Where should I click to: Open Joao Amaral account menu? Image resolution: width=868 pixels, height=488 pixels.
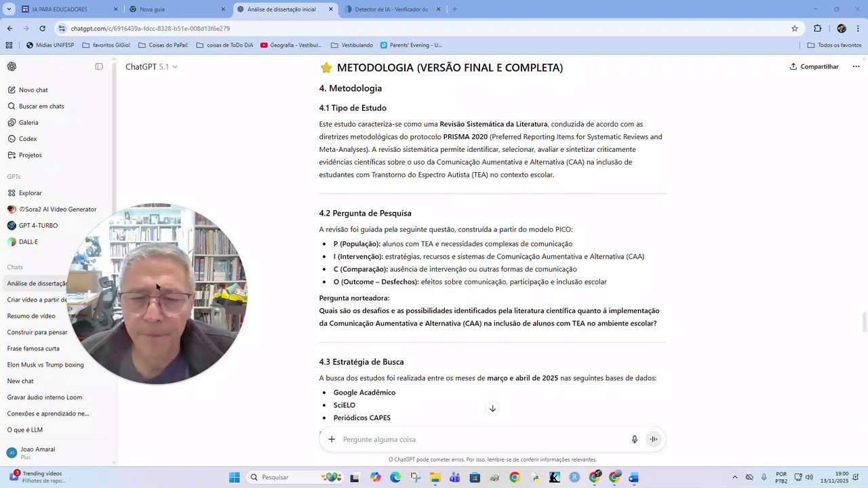pyautogui.click(x=37, y=452)
